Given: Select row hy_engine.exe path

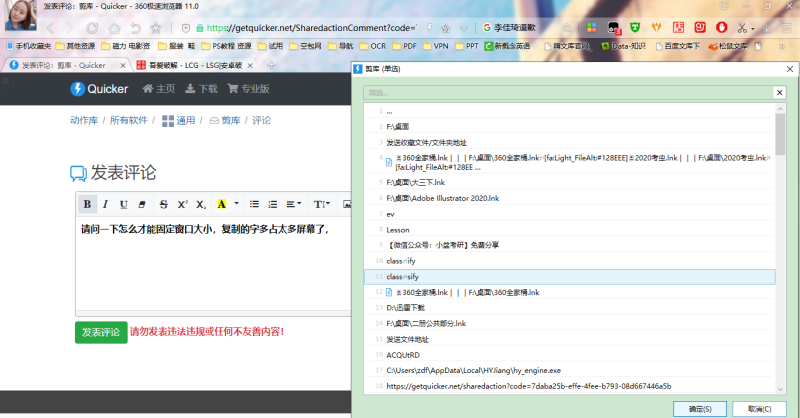Looking at the screenshot, I should (569, 371).
